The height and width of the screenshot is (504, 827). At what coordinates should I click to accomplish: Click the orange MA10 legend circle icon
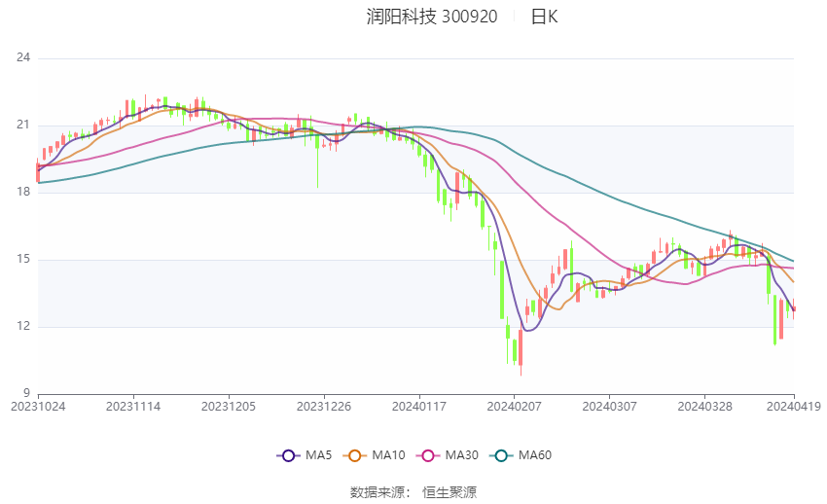tap(354, 456)
